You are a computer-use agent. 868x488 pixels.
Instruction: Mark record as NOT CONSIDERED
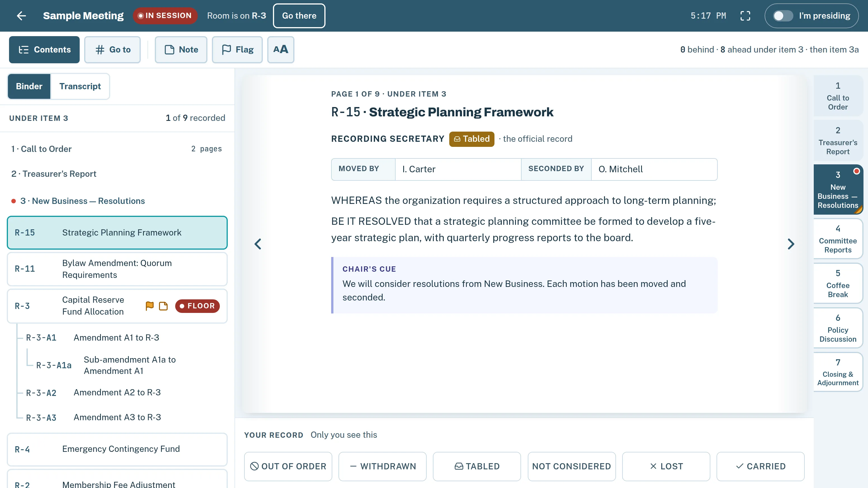coord(572,467)
